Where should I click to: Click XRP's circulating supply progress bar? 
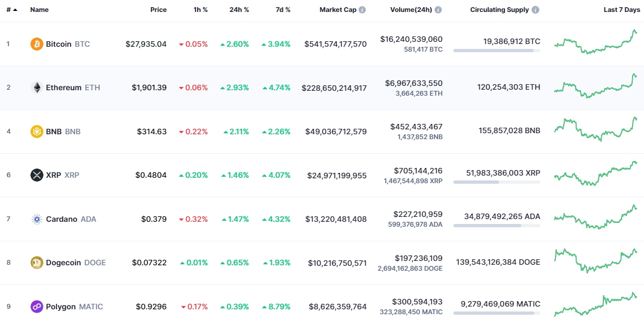(x=496, y=182)
